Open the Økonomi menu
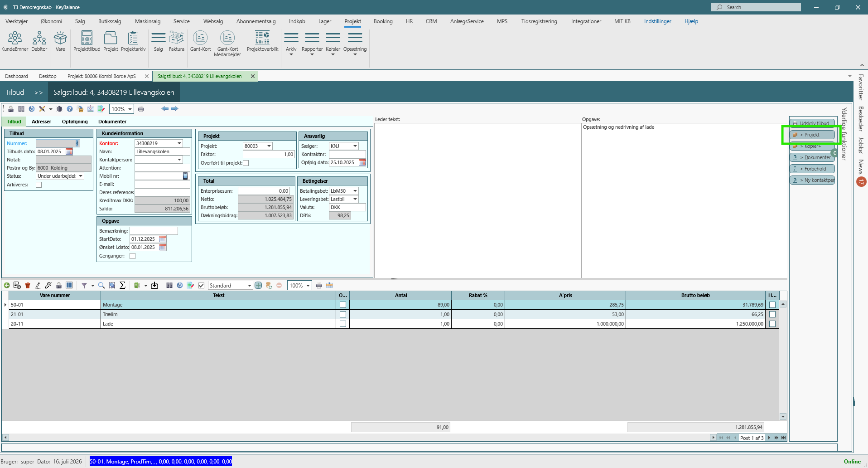 pos(51,21)
